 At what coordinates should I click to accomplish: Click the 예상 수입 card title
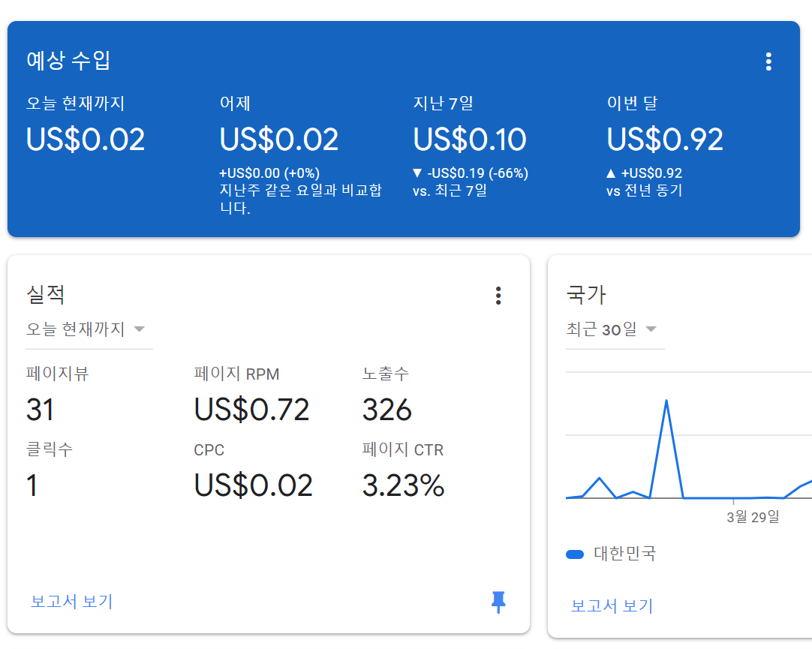click(68, 61)
